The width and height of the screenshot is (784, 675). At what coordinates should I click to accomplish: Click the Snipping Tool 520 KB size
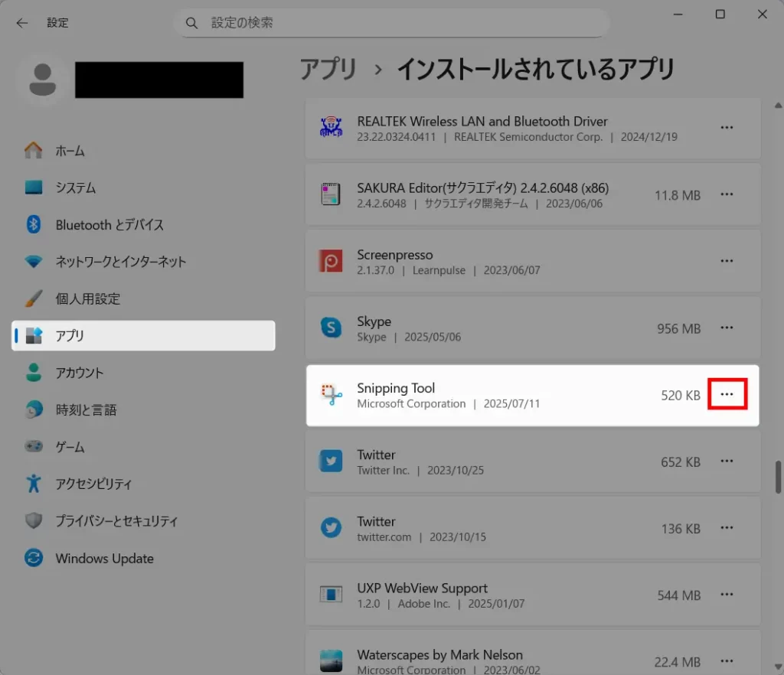pos(681,395)
